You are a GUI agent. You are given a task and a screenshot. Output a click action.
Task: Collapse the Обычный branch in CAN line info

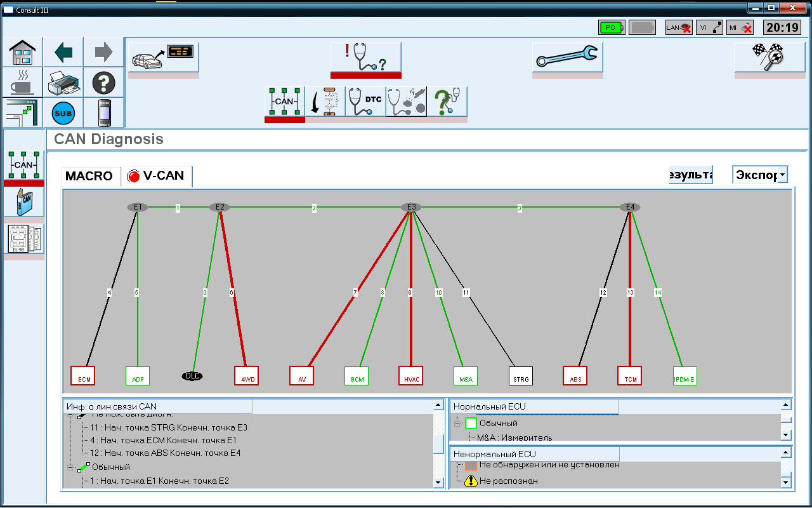pos(70,467)
